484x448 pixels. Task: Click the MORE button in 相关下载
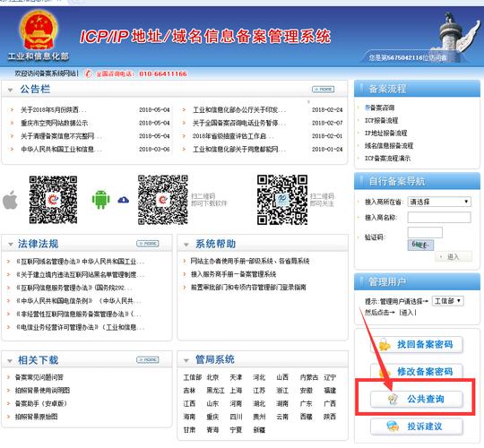point(148,360)
